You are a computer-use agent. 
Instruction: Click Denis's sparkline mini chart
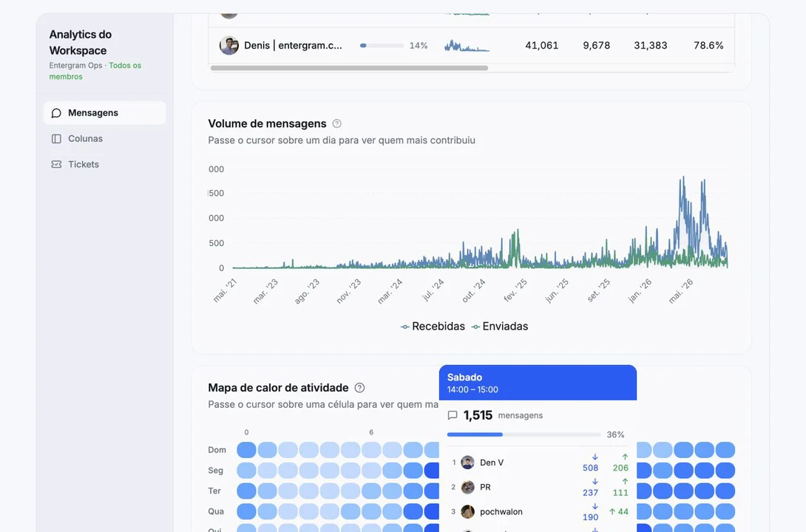pyautogui.click(x=467, y=46)
